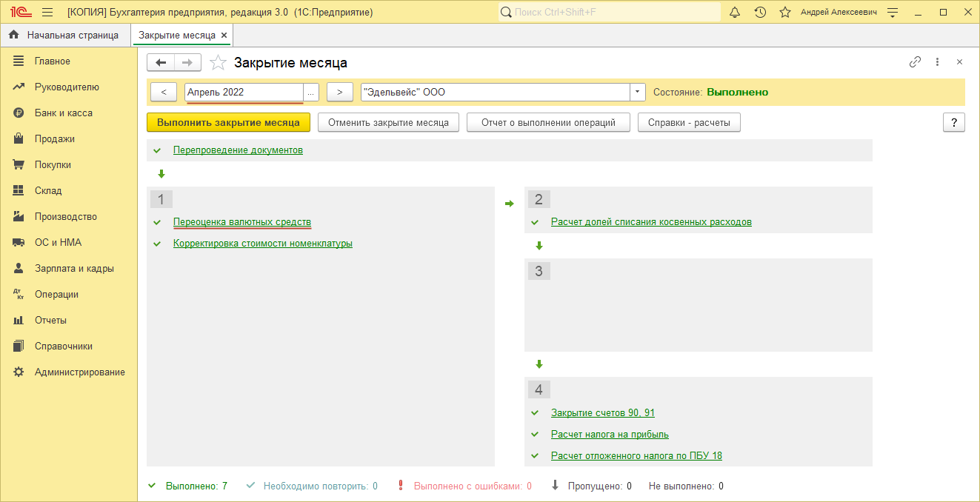Open the organization dropdown arrow
This screenshot has height=502, width=980.
[x=638, y=92]
